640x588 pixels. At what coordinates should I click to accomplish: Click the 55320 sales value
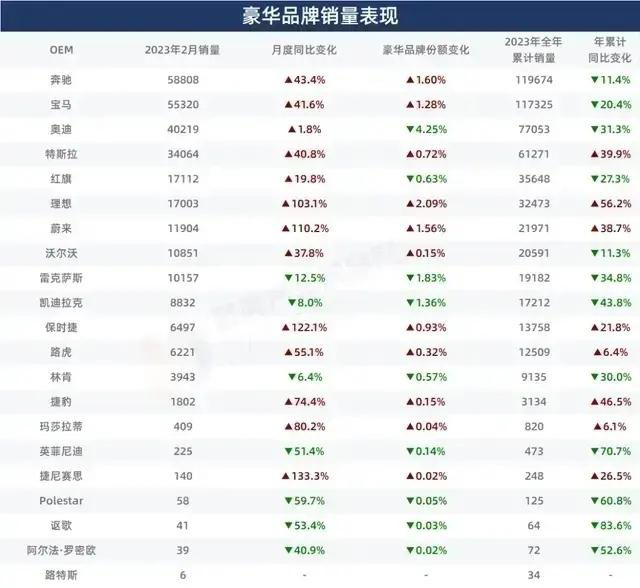pyautogui.click(x=183, y=105)
